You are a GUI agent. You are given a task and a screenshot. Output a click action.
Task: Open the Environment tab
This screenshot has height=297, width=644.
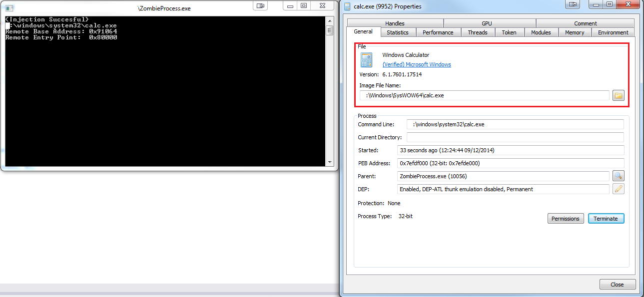tap(613, 32)
